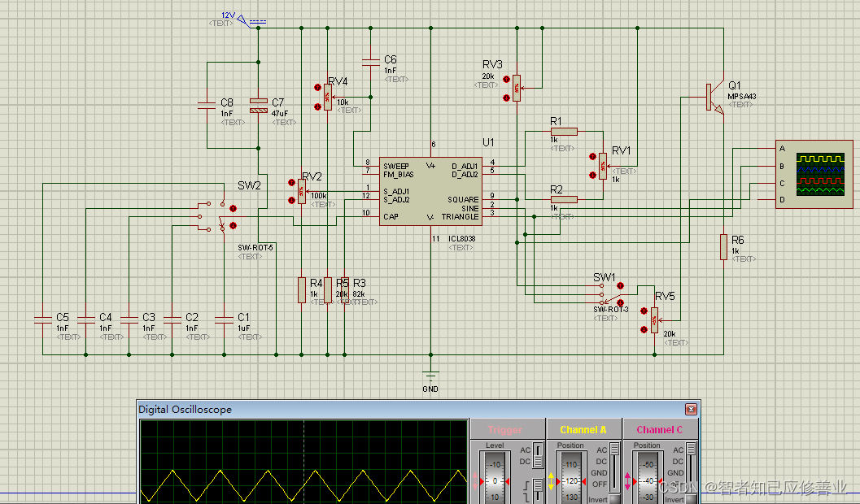
Task: Click Channel C Position dial
Action: coord(648,476)
